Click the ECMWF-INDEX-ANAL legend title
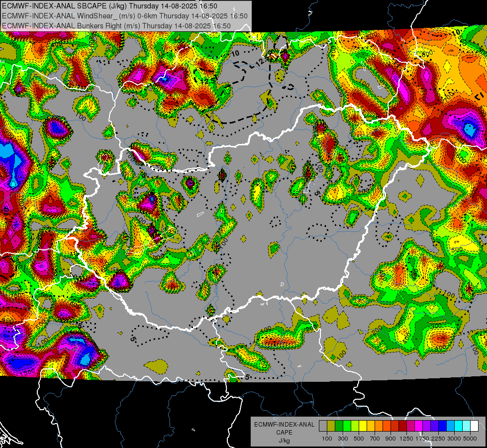 284,425
